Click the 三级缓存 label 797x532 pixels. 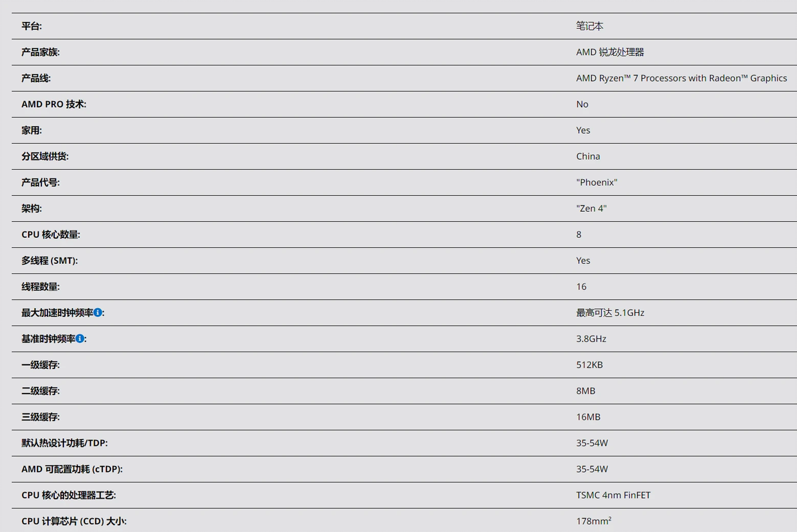40,417
